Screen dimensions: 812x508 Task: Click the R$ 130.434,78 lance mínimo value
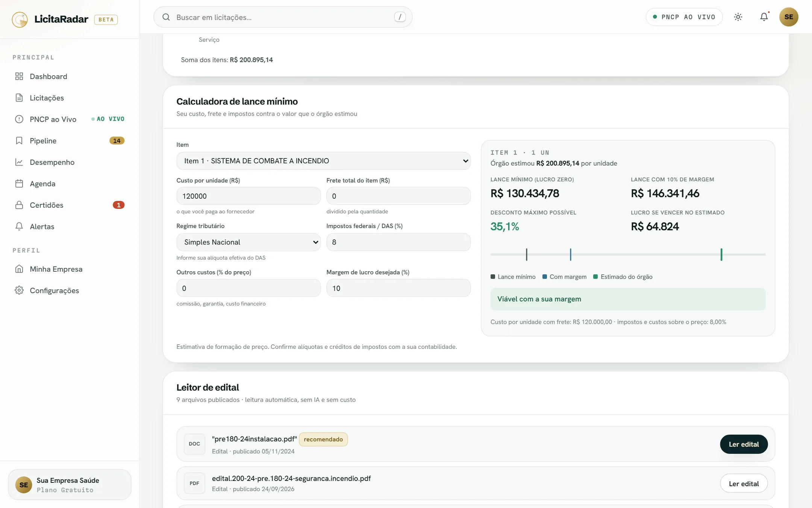[525, 193]
